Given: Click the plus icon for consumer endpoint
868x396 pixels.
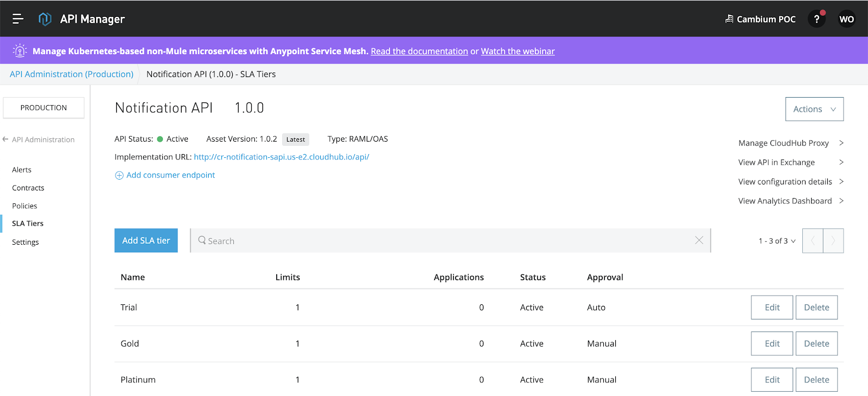Looking at the screenshot, I should 119,175.
